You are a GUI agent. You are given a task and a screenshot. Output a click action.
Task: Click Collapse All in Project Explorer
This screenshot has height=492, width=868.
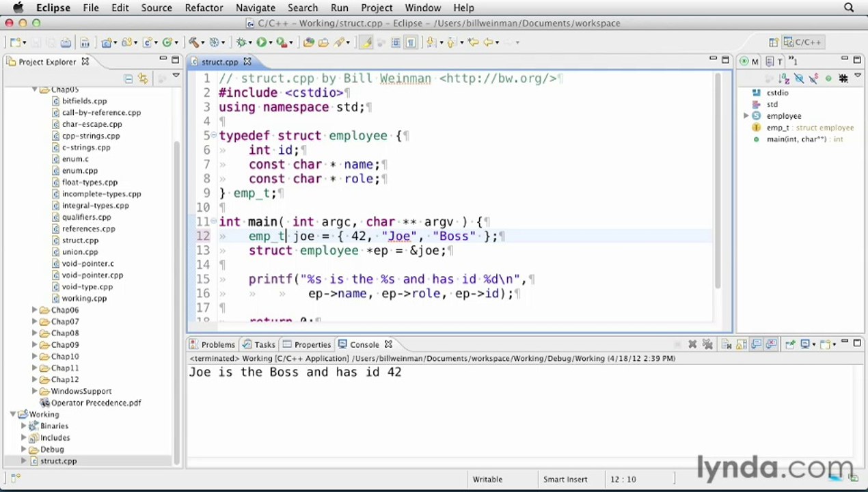point(128,79)
